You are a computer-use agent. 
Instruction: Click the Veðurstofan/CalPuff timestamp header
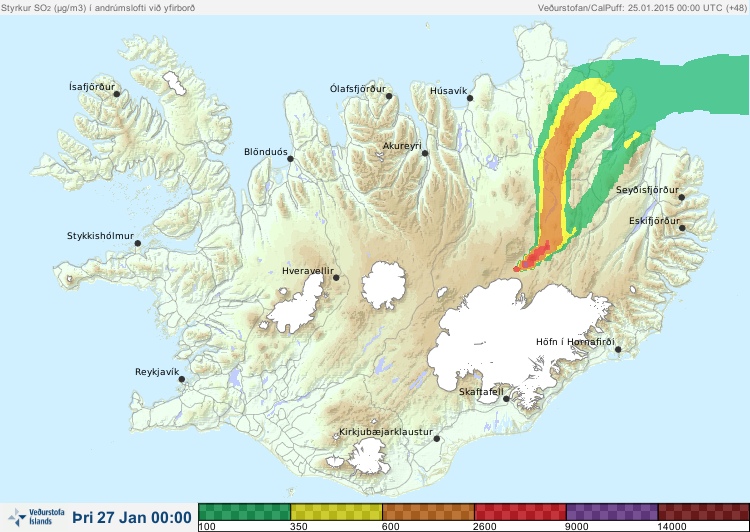pyautogui.click(x=641, y=8)
